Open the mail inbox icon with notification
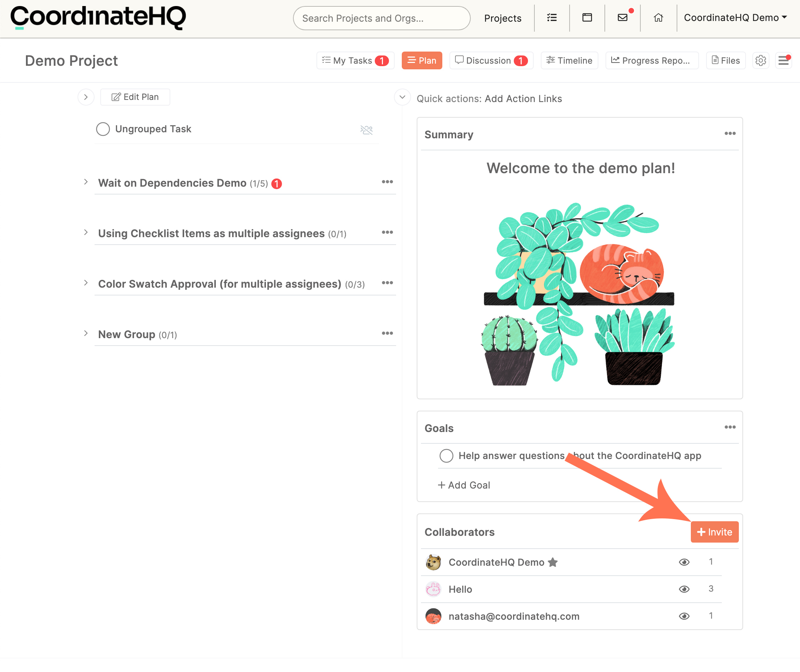Viewport: 800px width, 672px height. click(x=623, y=17)
